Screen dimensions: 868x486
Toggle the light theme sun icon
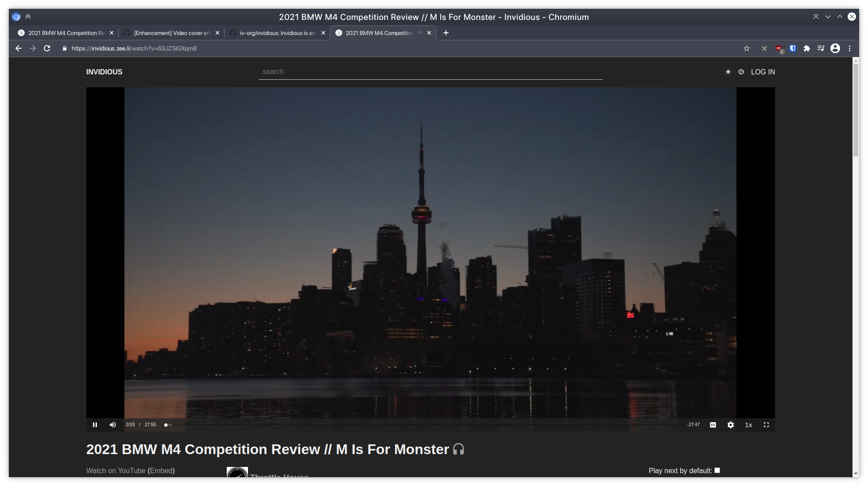pos(728,72)
